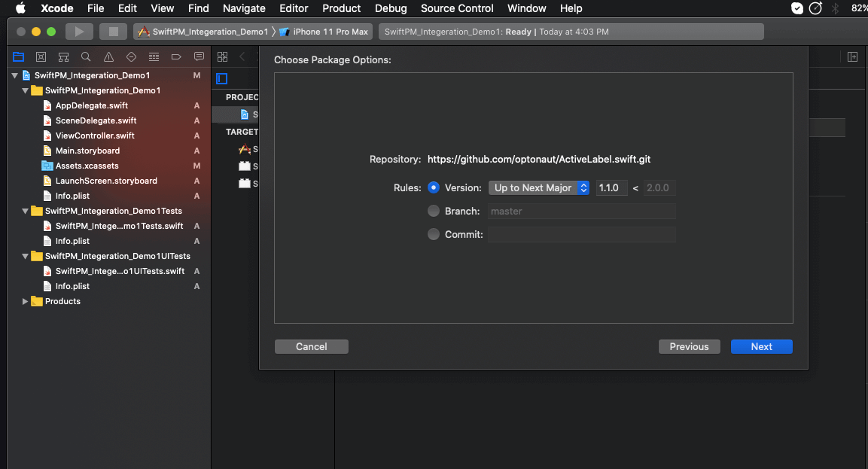Click the add editor button
868x469 pixels.
[x=852, y=57]
